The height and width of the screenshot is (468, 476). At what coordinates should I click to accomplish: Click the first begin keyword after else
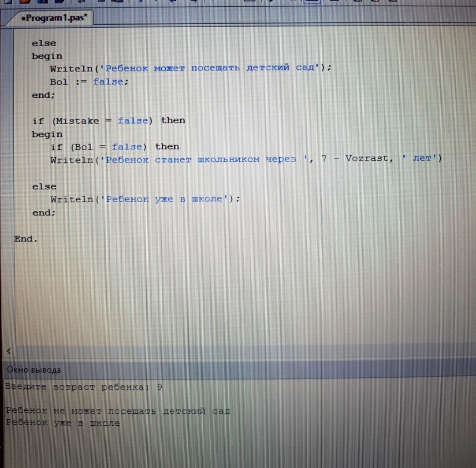tap(47, 56)
